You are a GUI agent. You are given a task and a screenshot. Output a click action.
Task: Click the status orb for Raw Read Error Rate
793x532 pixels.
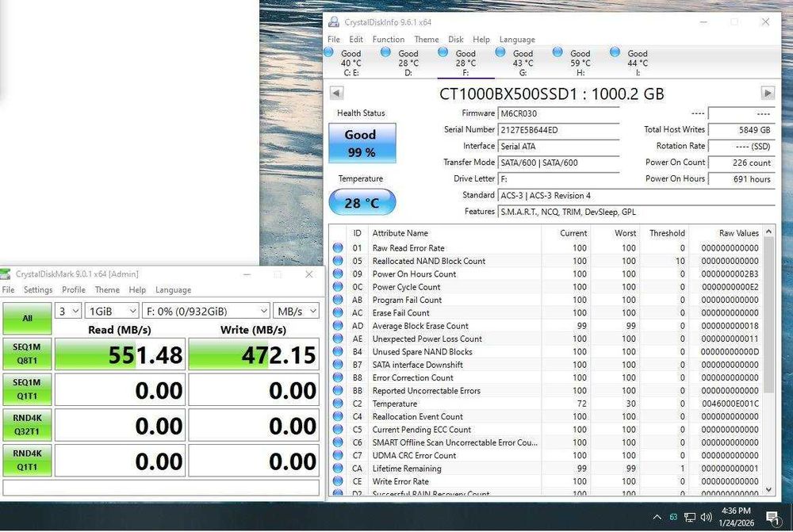[338, 248]
